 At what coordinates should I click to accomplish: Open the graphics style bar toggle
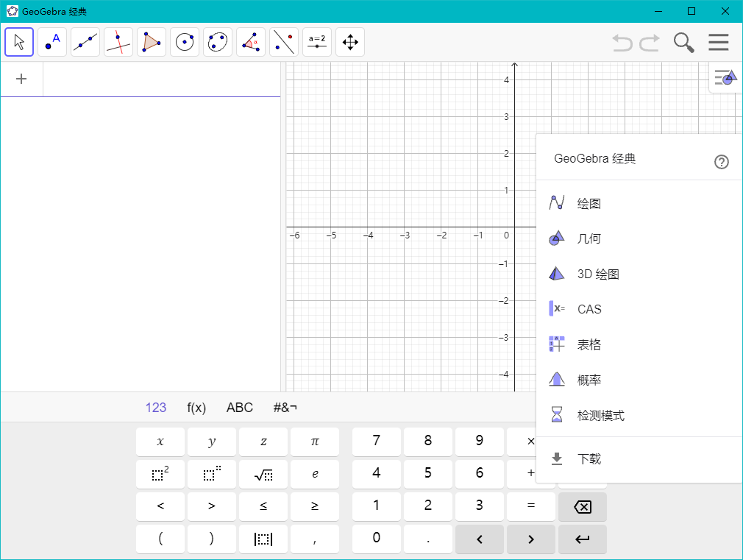tap(726, 77)
